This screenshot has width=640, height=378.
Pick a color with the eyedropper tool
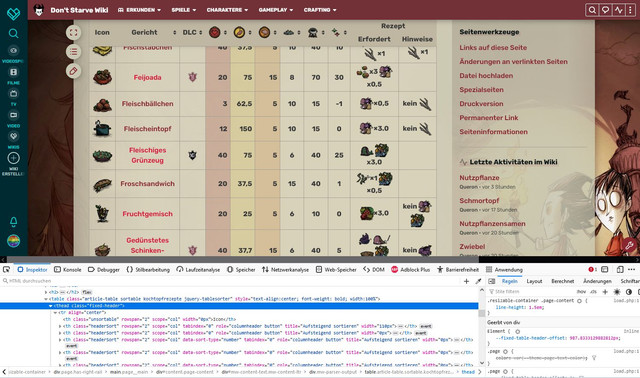click(478, 281)
